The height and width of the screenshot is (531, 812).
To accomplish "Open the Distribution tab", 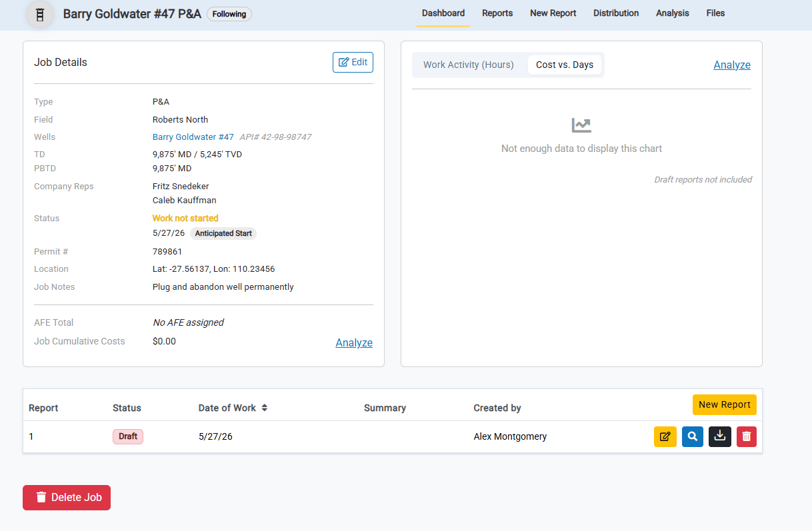I will click(616, 13).
